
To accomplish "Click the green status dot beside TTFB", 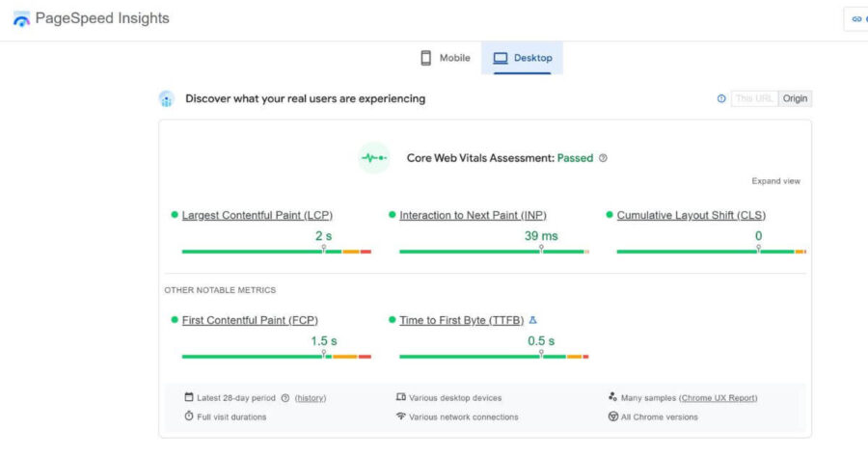I will pos(392,320).
